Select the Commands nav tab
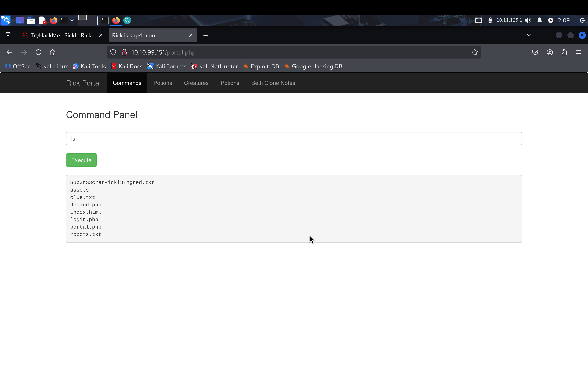Image resolution: width=588 pixels, height=382 pixels. 127,83
